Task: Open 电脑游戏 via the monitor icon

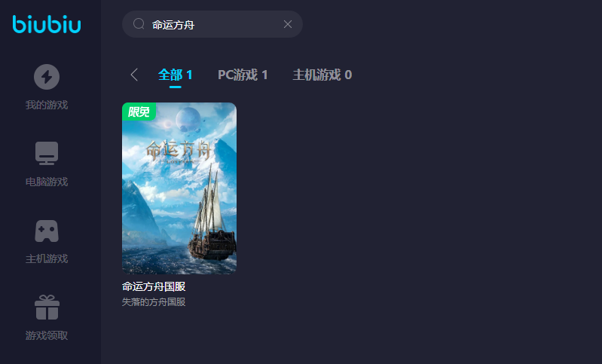Action: (47, 153)
